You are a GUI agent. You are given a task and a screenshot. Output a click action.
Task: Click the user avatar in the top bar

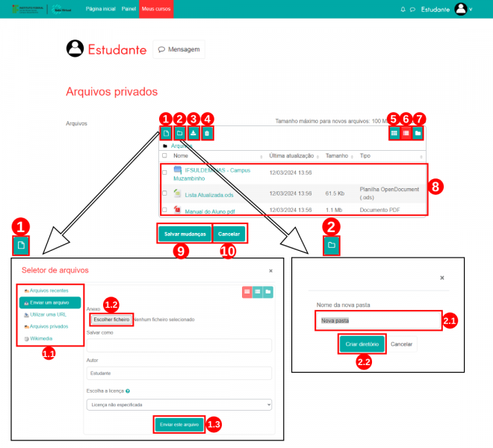click(x=461, y=9)
